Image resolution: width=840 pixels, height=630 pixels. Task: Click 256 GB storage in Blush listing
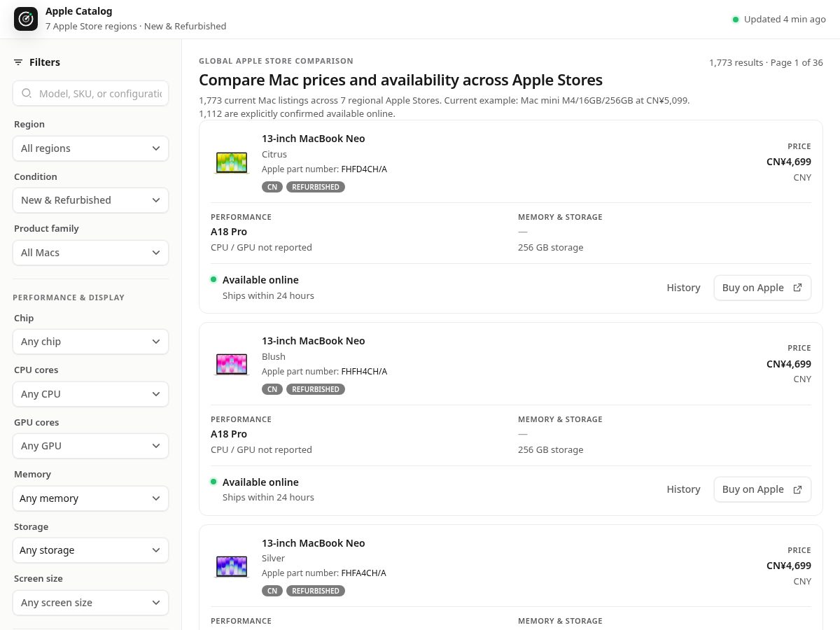pyautogui.click(x=550, y=450)
